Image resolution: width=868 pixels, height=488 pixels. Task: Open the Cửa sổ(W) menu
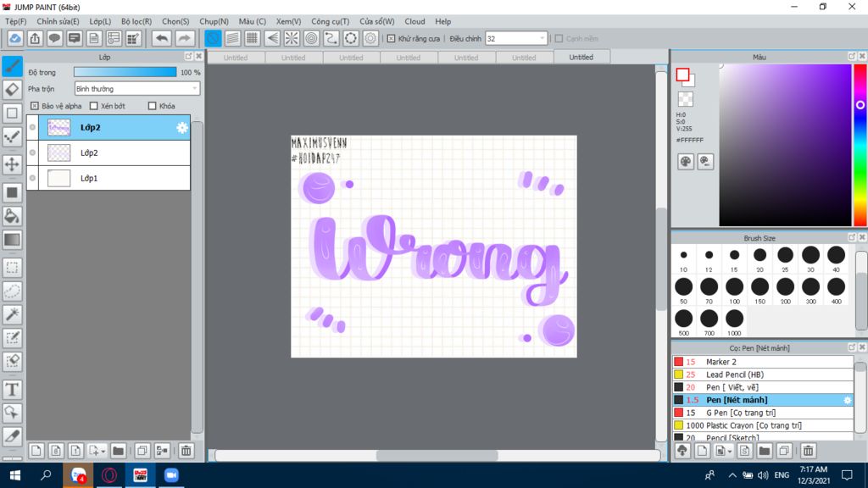pos(377,21)
